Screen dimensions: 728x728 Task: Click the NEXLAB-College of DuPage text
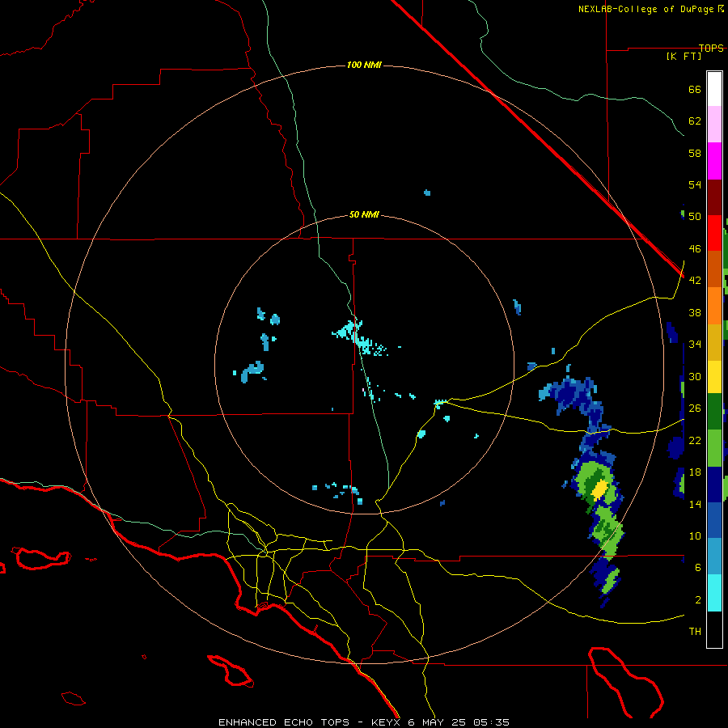(645, 9)
